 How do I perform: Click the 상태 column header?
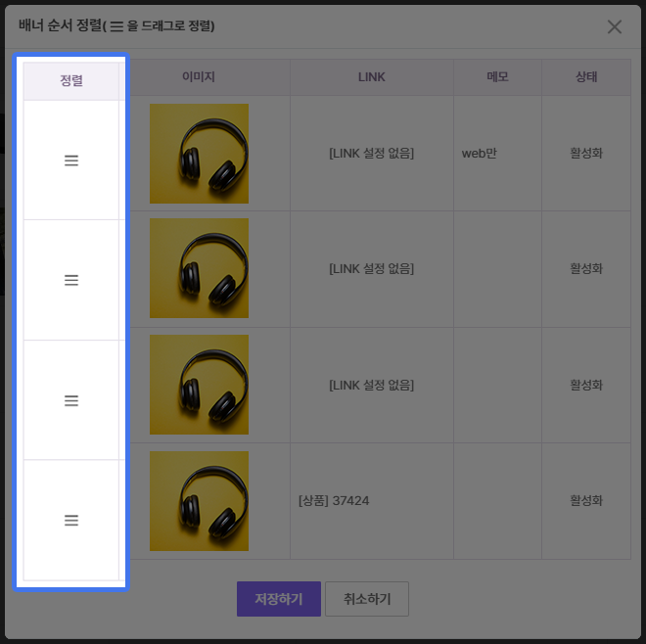coord(586,76)
